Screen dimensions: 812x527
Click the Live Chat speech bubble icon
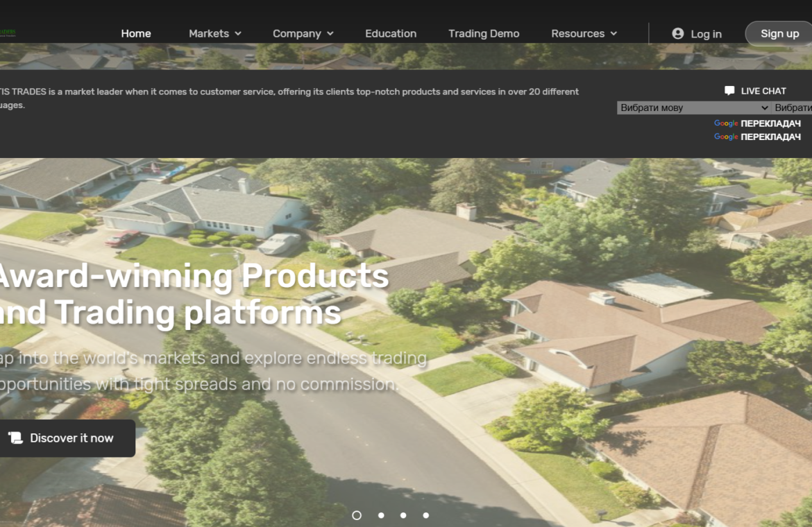pyautogui.click(x=729, y=91)
